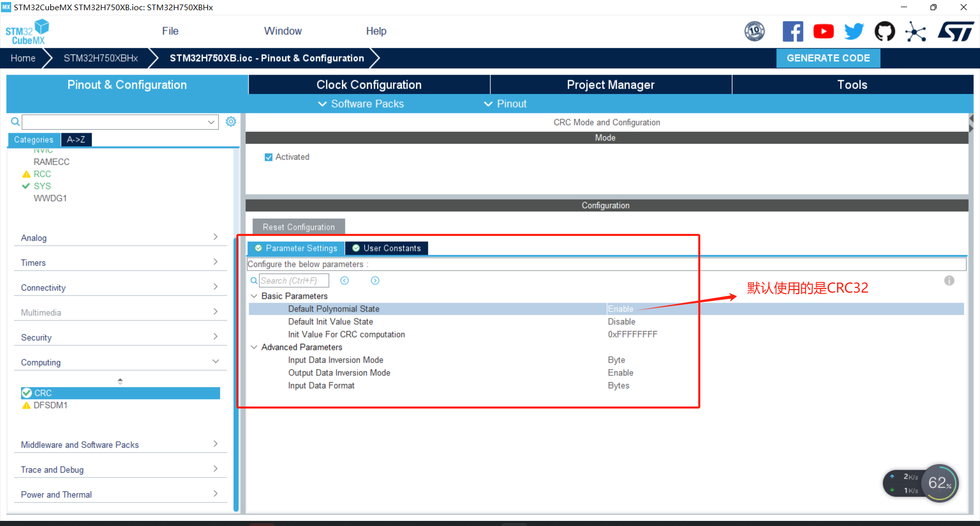Screen dimensions: 980x526
Task: Open the Window menu
Action: point(283,31)
